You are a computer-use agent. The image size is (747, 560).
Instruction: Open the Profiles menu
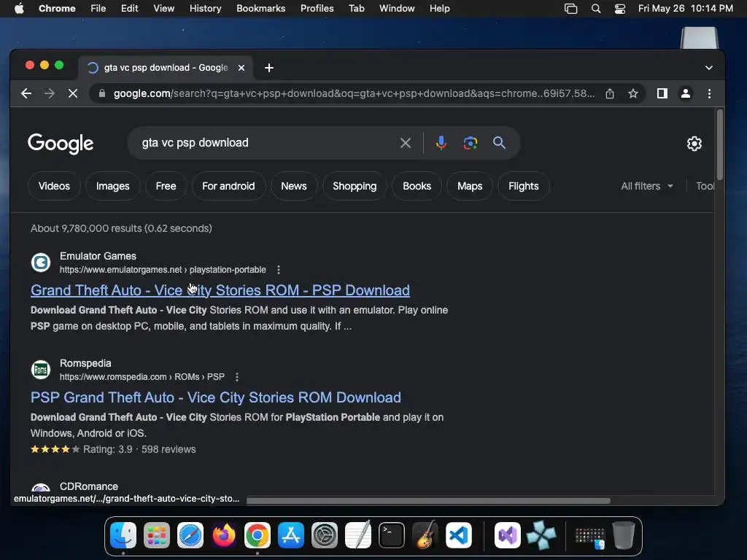(317, 9)
